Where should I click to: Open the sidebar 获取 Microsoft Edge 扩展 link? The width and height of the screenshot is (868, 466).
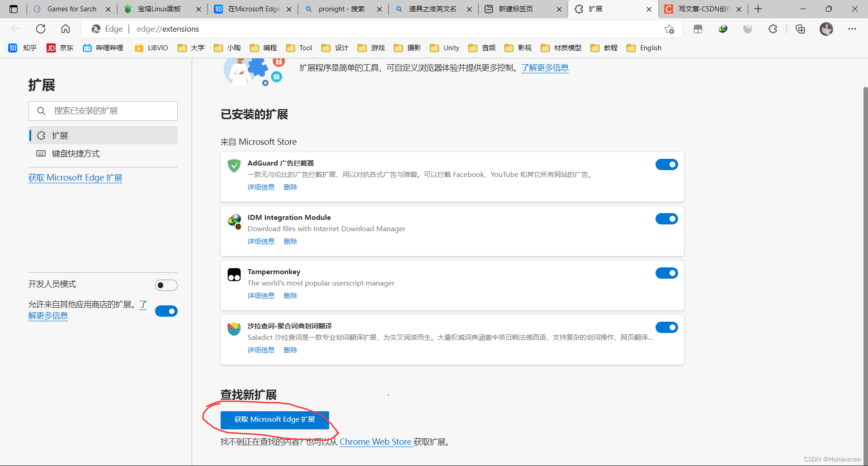click(75, 178)
